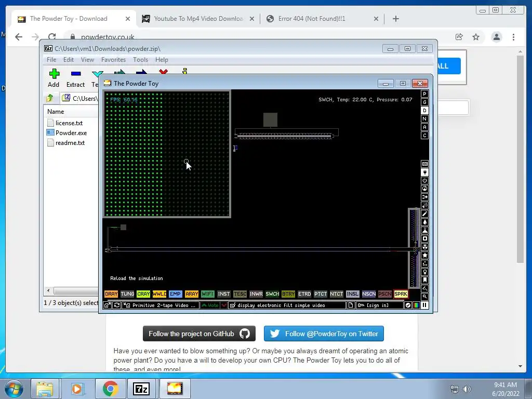The width and height of the screenshot is (532, 399).
Task: Open the Gases category icon
Action: tap(424, 214)
